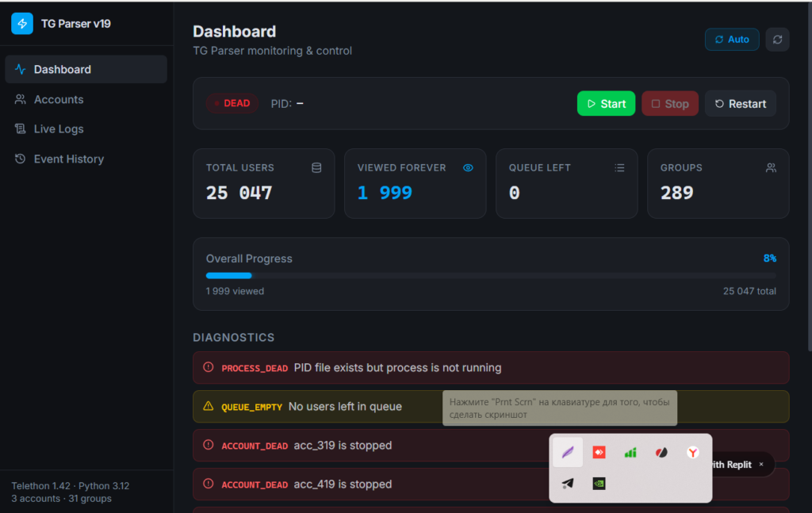Image resolution: width=812 pixels, height=513 pixels.
Task: Select the Dashboard sidebar item
Action: click(86, 69)
